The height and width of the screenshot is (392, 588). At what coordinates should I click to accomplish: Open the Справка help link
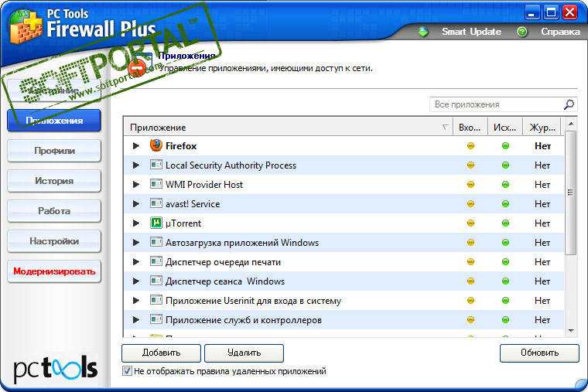click(560, 32)
